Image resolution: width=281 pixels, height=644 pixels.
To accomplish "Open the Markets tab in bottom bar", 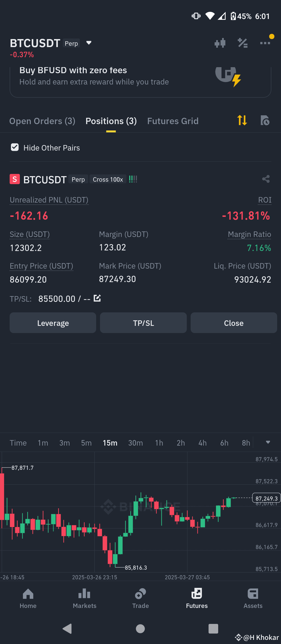I will 85,598.
